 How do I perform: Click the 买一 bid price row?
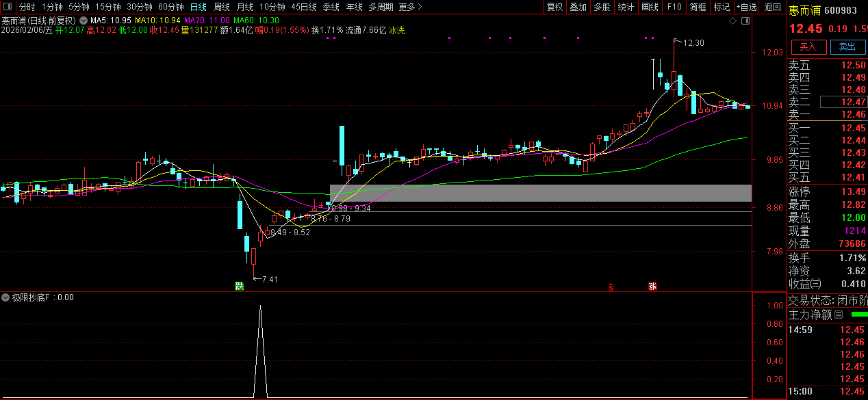tap(827, 128)
